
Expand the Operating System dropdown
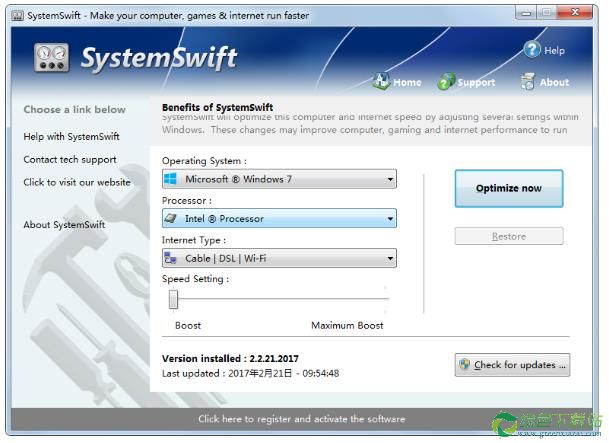point(389,179)
